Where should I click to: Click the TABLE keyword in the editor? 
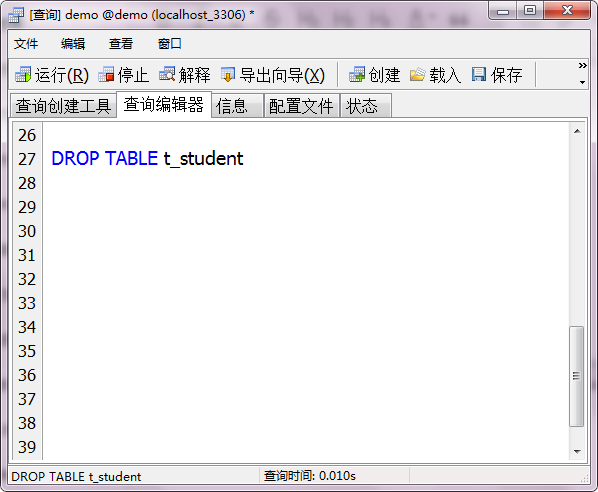[x=132, y=158]
